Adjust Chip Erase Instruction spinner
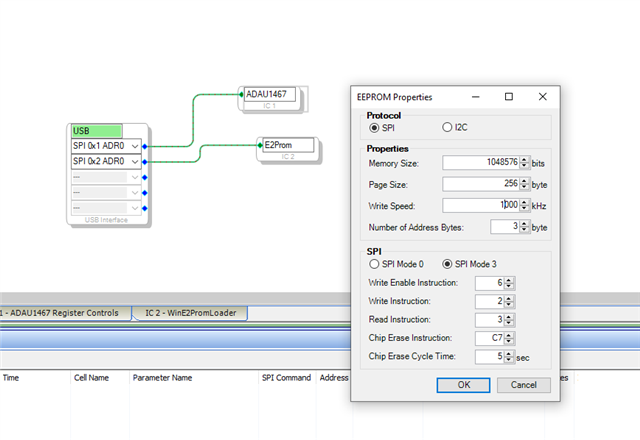 [509, 338]
